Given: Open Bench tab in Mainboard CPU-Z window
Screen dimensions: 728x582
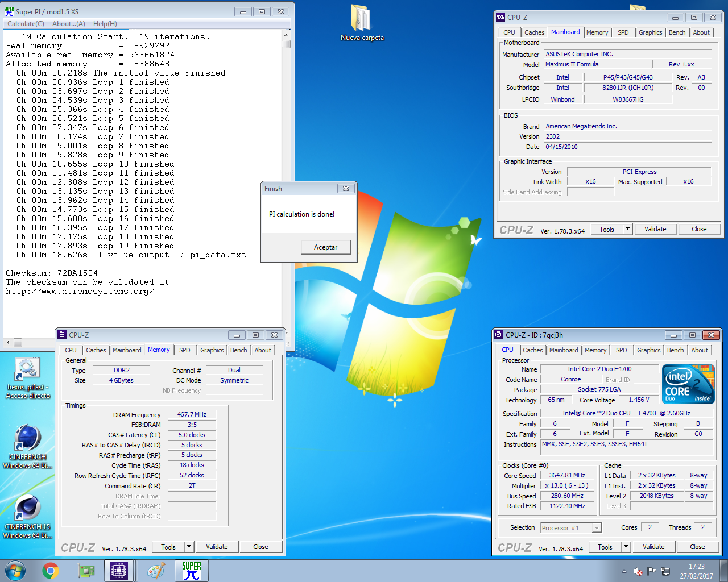Looking at the screenshot, I should click(677, 32).
